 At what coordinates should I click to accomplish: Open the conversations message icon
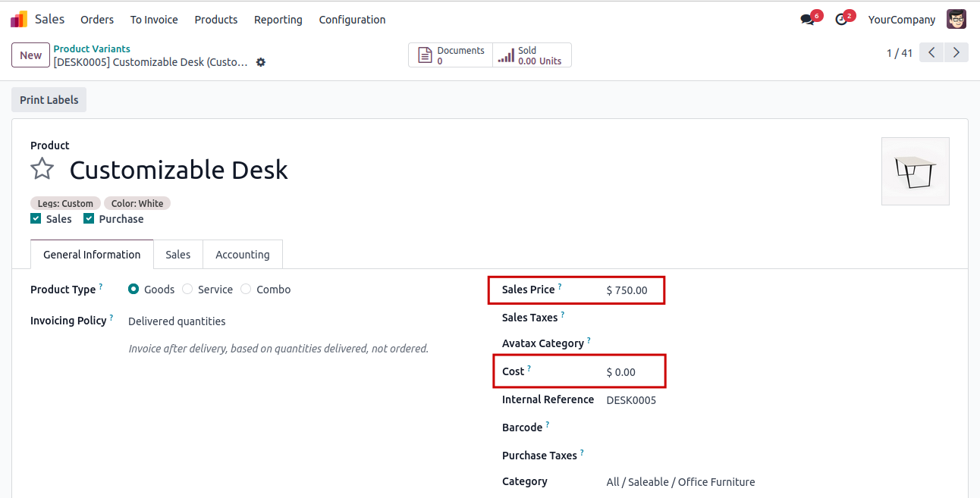coord(807,20)
